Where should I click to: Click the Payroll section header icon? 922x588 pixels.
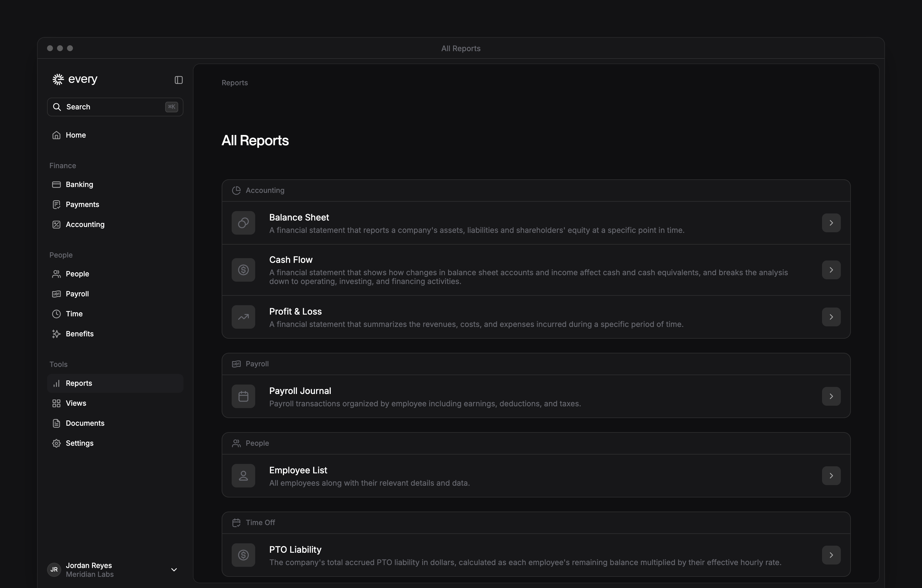(236, 364)
